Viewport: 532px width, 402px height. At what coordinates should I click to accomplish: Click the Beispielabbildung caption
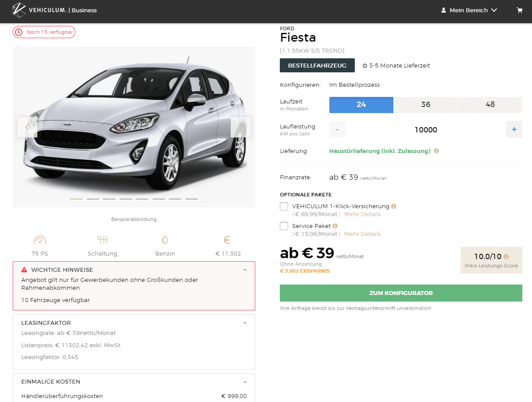coord(134,219)
